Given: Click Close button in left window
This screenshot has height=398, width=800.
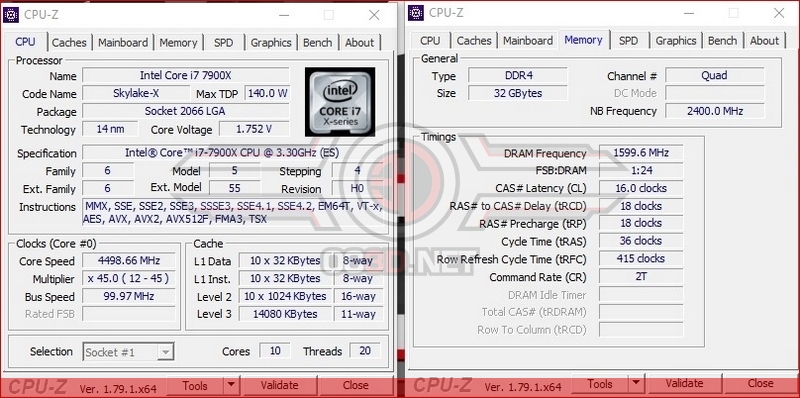Looking at the screenshot, I should click(x=356, y=386).
